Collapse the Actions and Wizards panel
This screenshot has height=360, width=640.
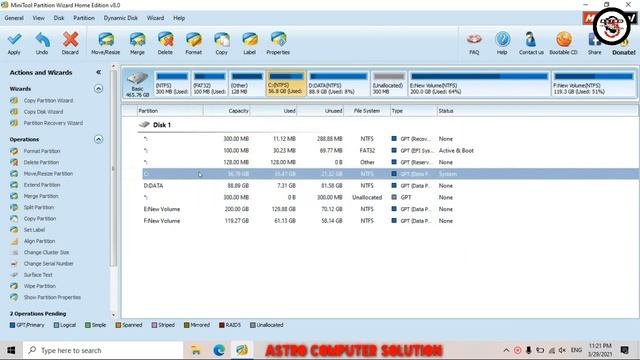[98, 72]
